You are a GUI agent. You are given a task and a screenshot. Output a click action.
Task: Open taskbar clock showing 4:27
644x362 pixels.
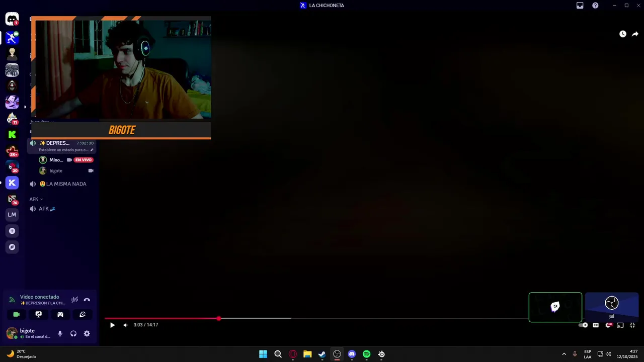click(x=628, y=354)
